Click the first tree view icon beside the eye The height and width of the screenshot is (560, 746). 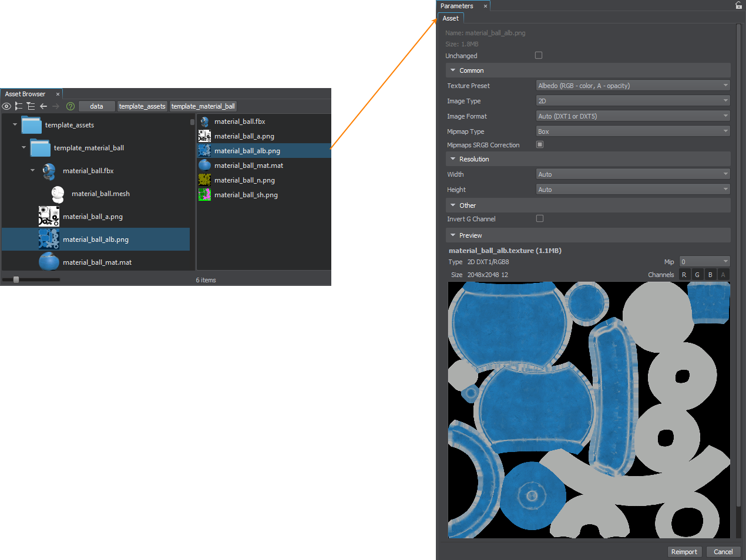[19, 106]
